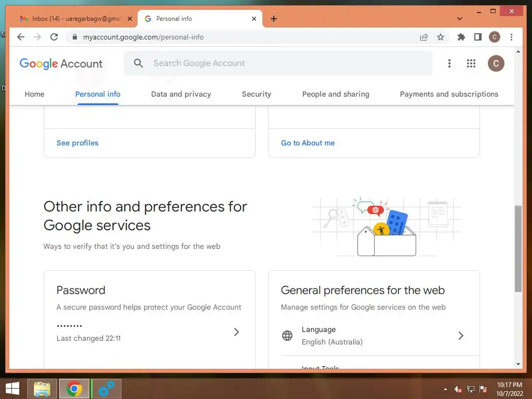Open the tab search dropdown arrow
Viewport: 532px width, 399px height.
click(x=460, y=19)
